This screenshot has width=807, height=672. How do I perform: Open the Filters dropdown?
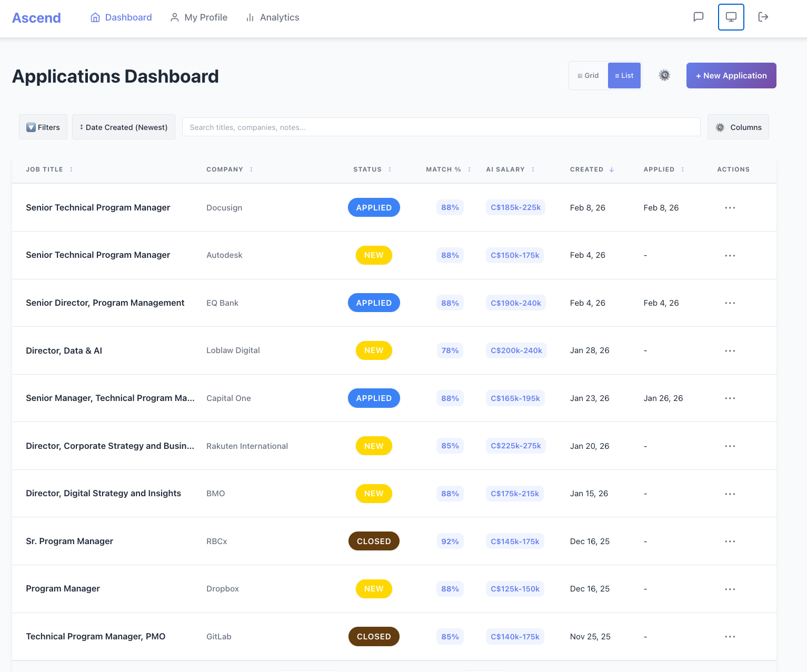[43, 127]
